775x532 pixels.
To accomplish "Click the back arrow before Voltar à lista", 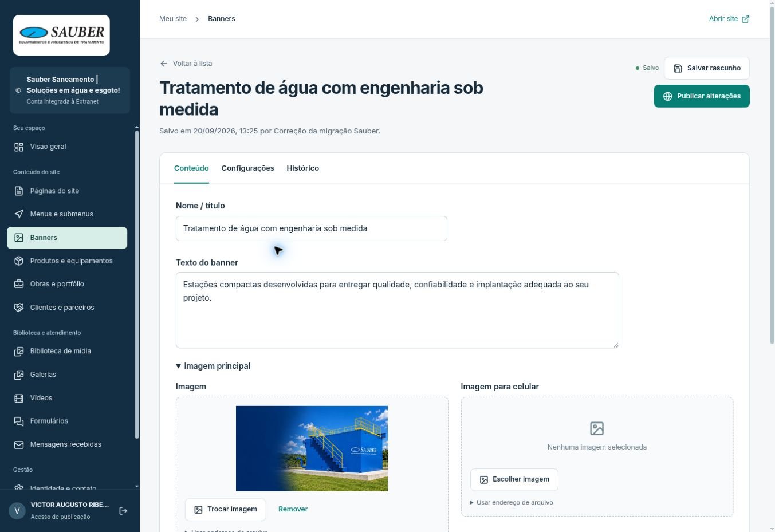I will click(x=164, y=64).
